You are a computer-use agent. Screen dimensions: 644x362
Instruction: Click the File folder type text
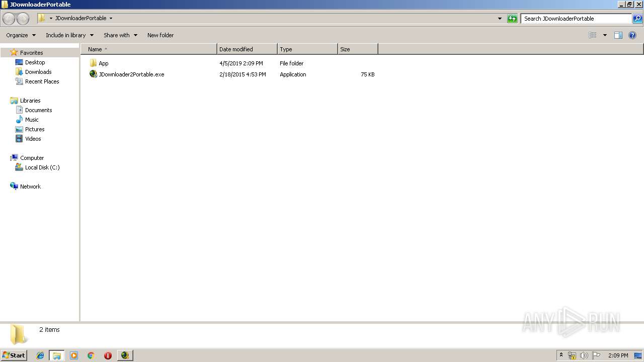[x=291, y=63]
